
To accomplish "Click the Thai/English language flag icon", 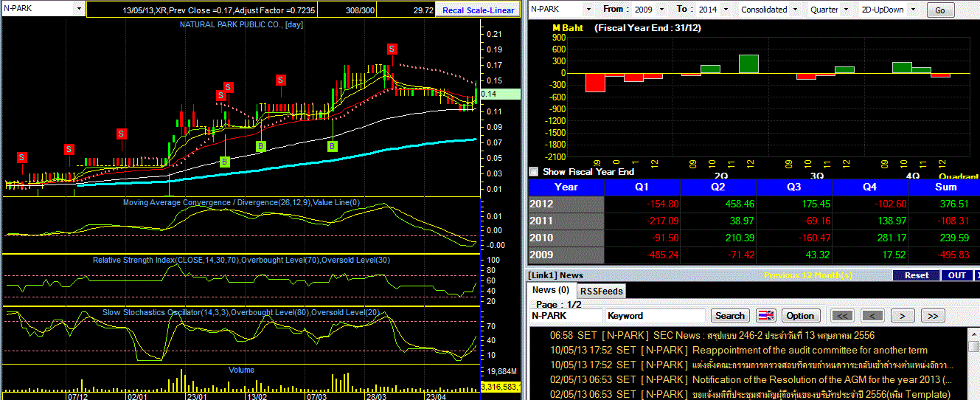I will click(x=766, y=315).
